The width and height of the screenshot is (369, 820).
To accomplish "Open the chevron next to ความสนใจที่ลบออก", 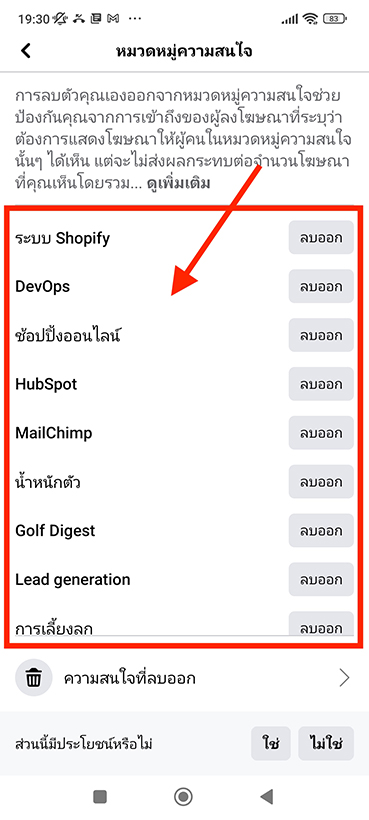I will [x=344, y=678].
